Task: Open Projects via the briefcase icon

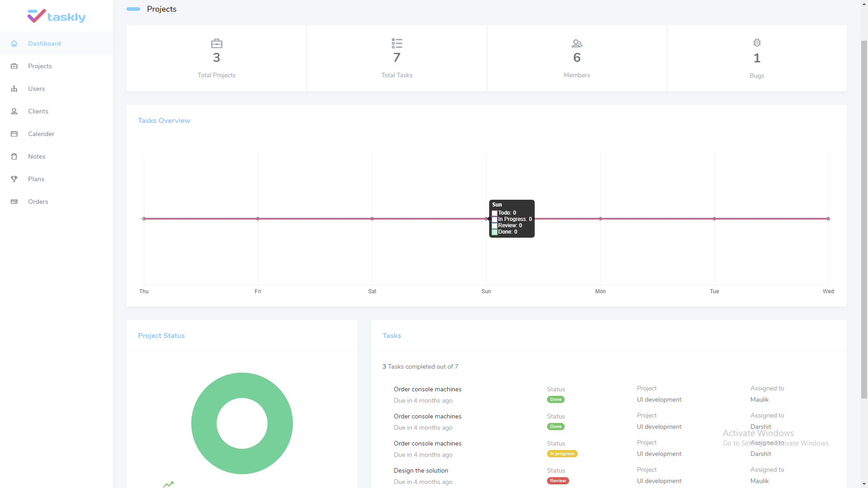Action: pyautogui.click(x=14, y=66)
